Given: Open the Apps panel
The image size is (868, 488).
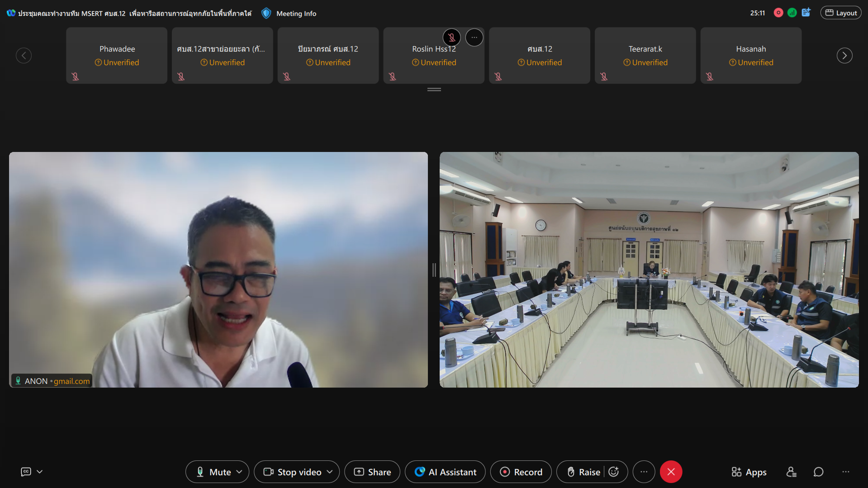Looking at the screenshot, I should click(x=749, y=472).
